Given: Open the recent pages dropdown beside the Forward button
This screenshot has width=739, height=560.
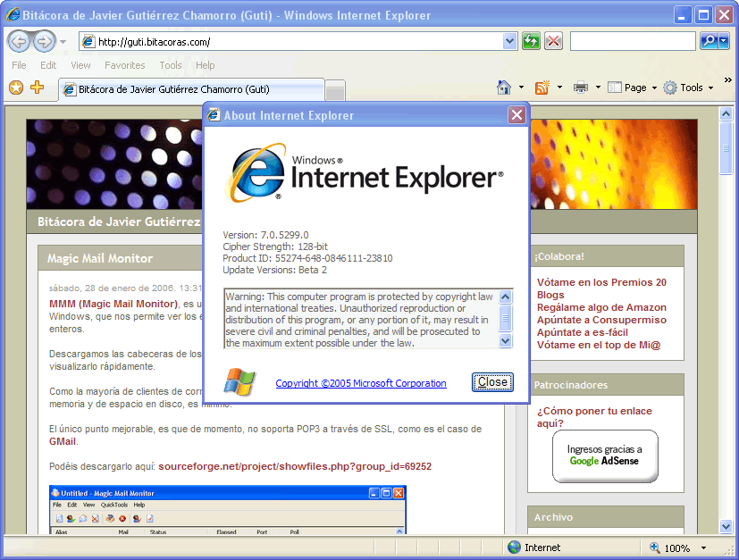Looking at the screenshot, I should pos(63,42).
